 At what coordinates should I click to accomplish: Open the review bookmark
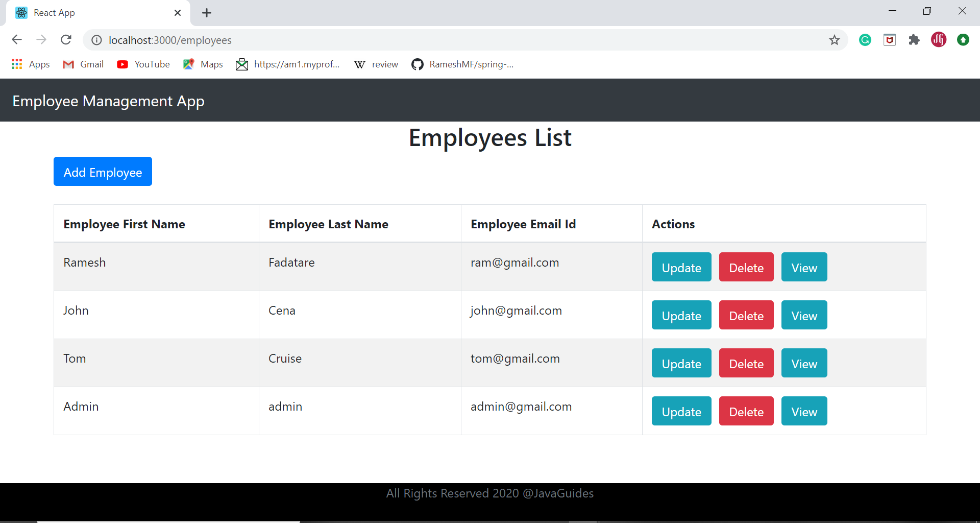tap(376, 64)
